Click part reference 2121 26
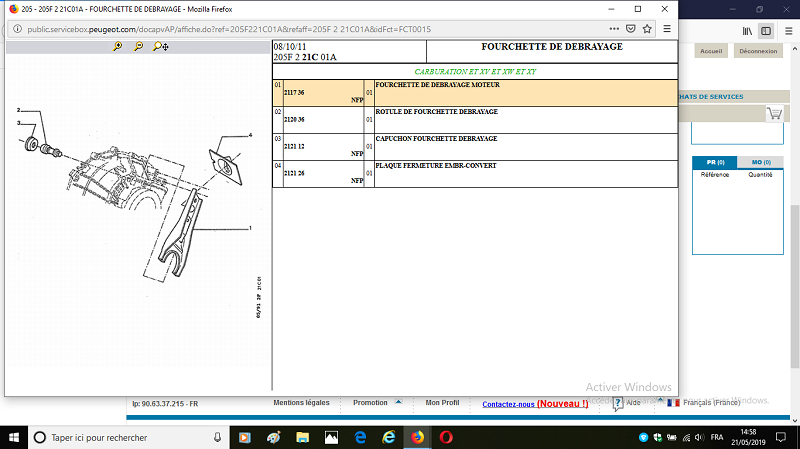Viewport: 800px width, 449px height. tap(294, 173)
